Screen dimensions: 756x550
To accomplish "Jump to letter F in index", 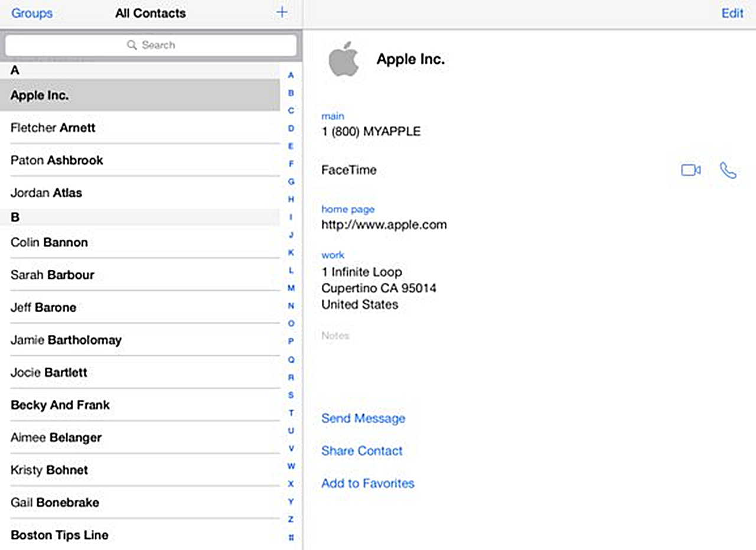I will [x=291, y=164].
